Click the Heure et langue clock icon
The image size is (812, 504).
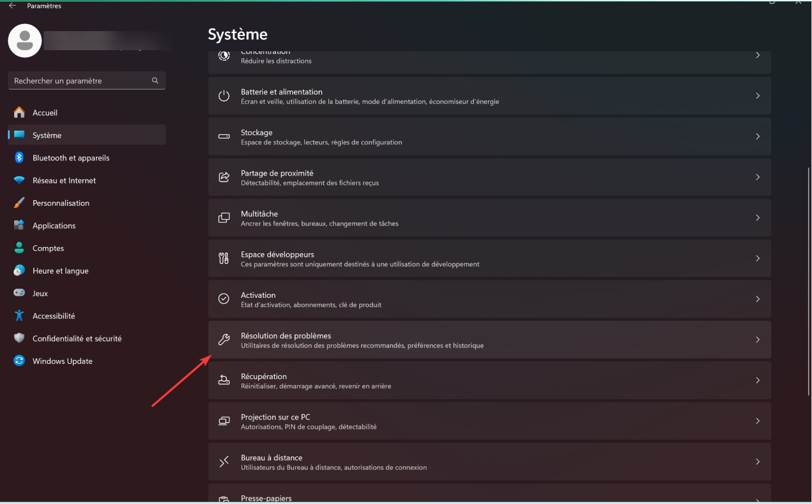pyautogui.click(x=19, y=271)
